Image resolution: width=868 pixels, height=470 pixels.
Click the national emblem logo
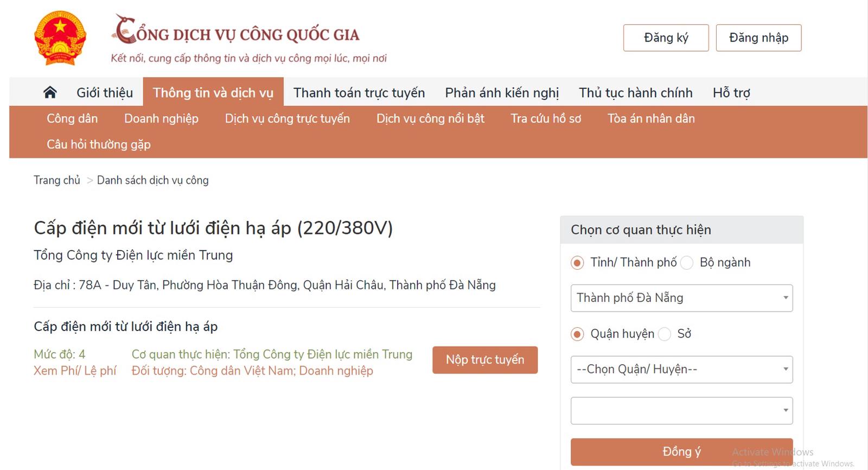point(60,38)
